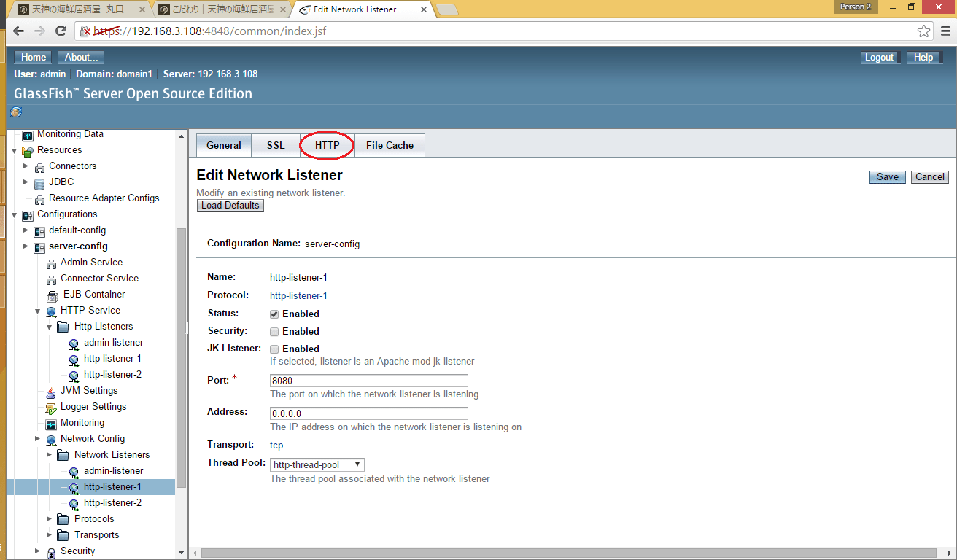Open the File Cache tab

coord(390,145)
